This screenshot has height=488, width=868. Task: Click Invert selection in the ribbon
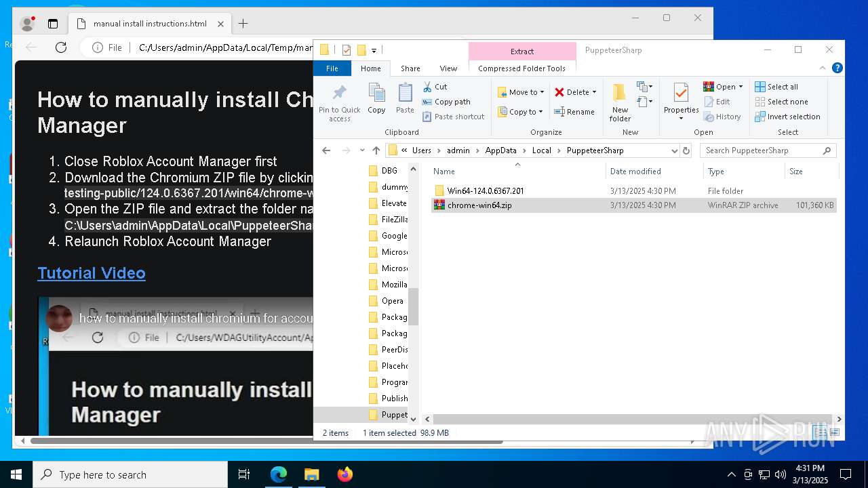point(787,117)
